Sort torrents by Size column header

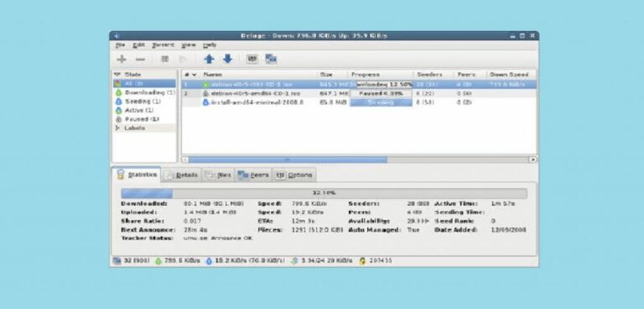332,75
